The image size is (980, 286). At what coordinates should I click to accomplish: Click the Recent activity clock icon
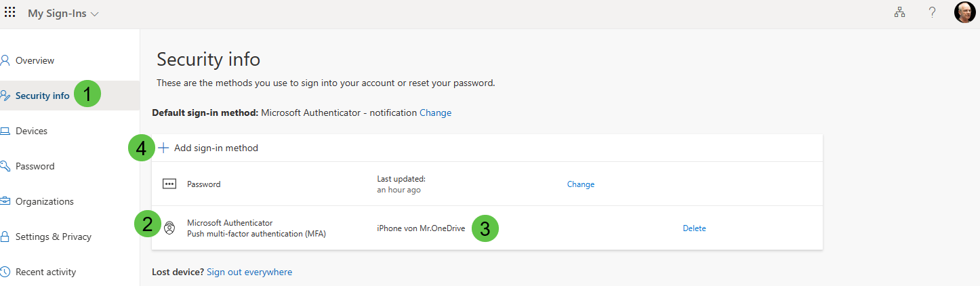[x=5, y=272]
